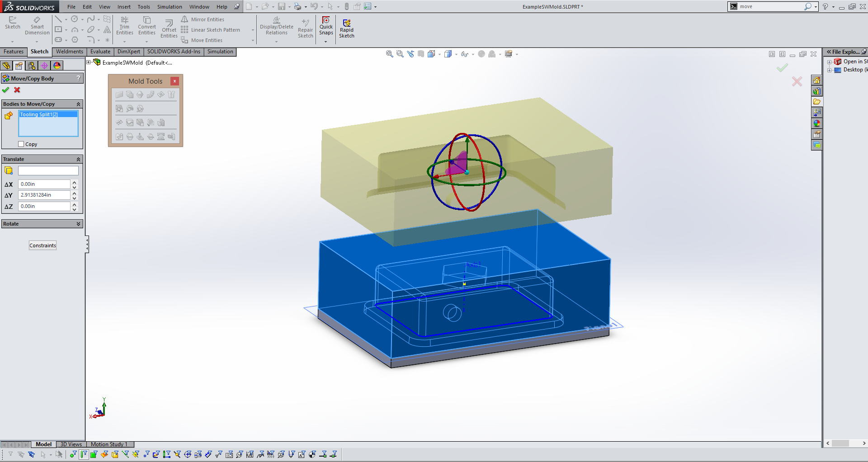Select the Smart Dimension tool
The width and height of the screenshot is (868, 462).
37,26
